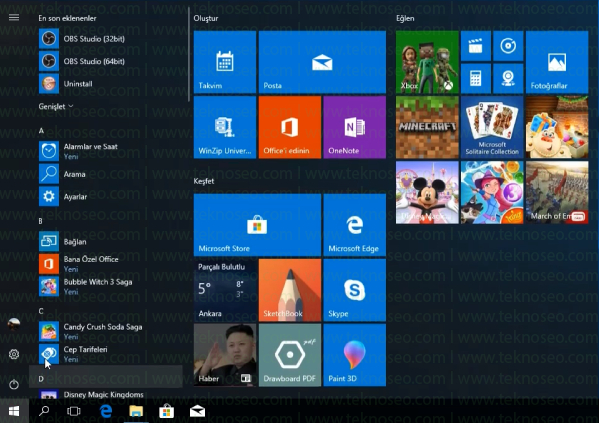Click the Oluştur tile group header
599x423 pixels.
[x=206, y=18]
